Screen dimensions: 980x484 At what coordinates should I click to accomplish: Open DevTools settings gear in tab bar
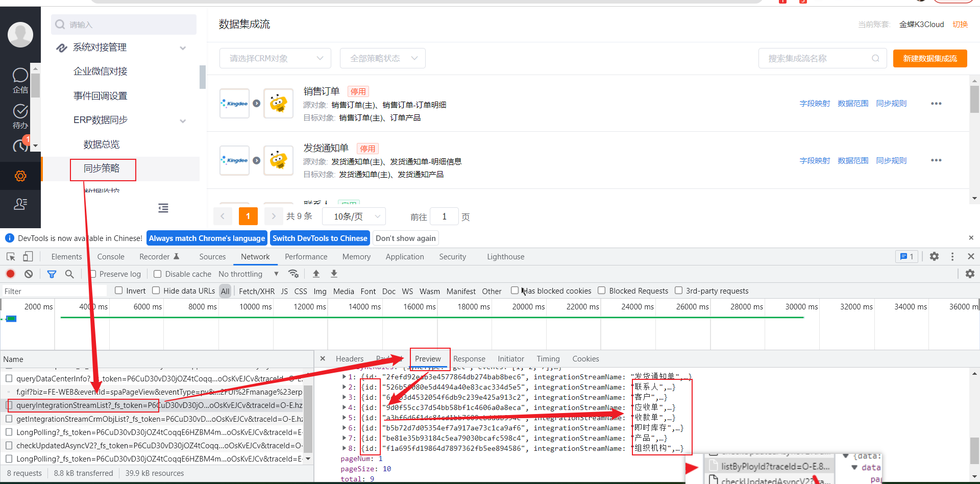click(x=934, y=256)
